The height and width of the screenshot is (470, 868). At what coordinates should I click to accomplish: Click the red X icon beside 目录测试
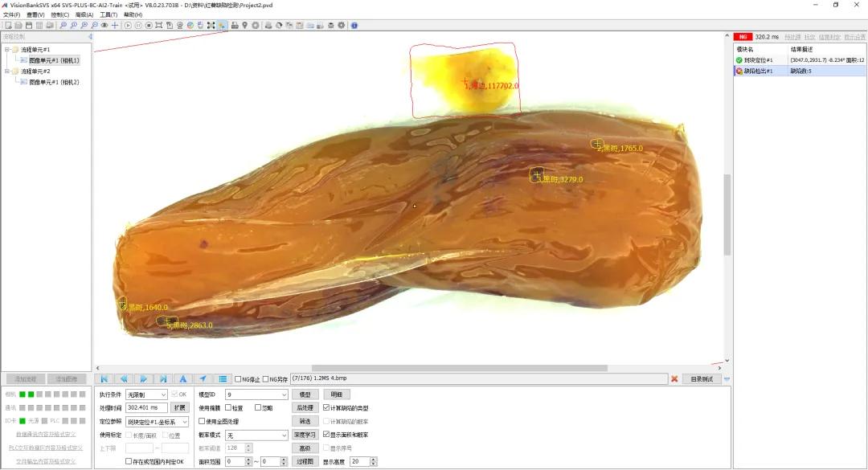click(x=674, y=379)
